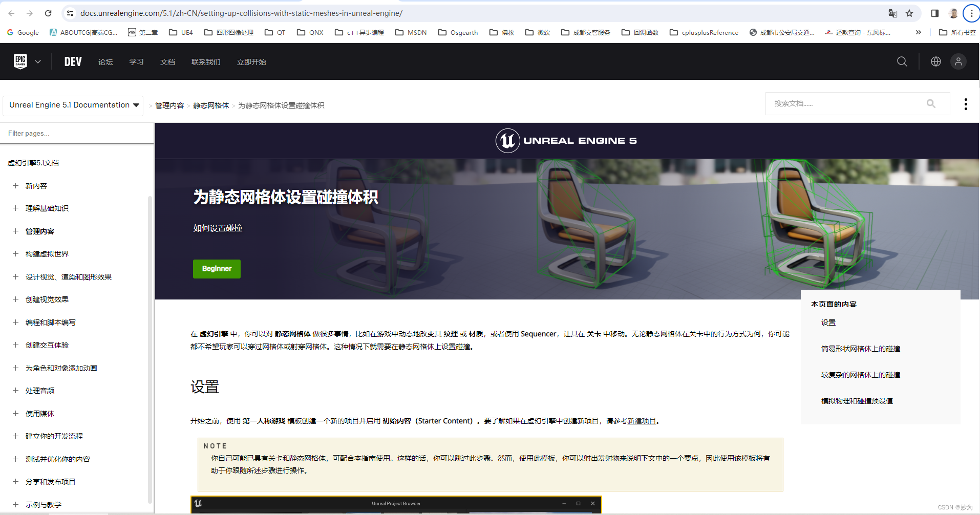Screen dimensions: 980x515
Task: Click the Filter pages input field
Action: pyautogui.click(x=77, y=133)
